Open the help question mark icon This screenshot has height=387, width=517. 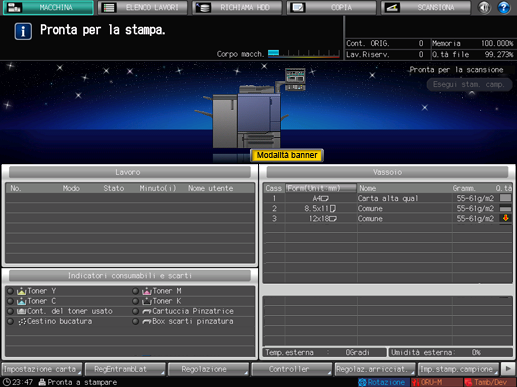point(503,7)
